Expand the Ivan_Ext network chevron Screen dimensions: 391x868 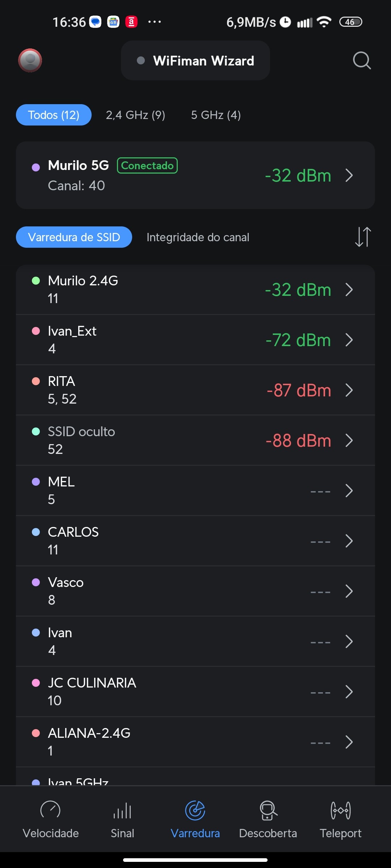coord(349,340)
